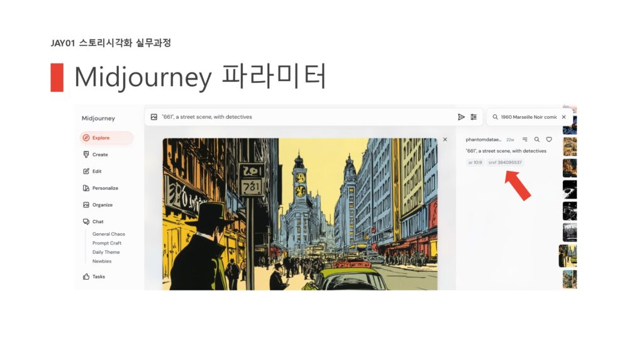Screen dimensions: 644x362
Task: Open the Organize gallery icon
Action: (86, 205)
